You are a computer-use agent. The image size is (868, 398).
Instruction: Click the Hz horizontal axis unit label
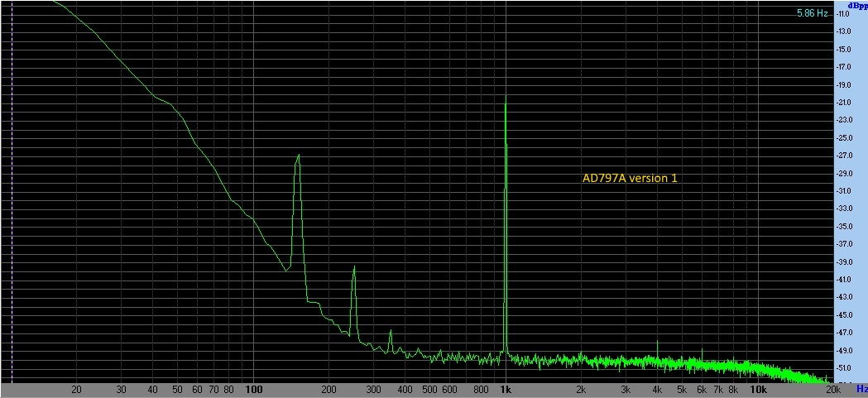click(861, 389)
